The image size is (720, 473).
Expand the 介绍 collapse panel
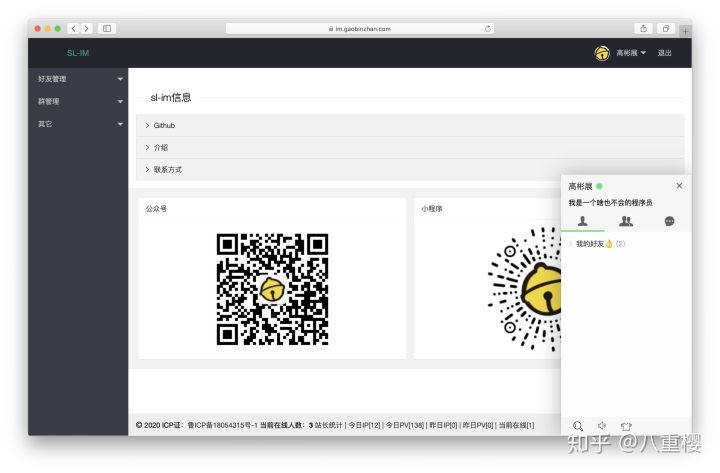coord(410,147)
